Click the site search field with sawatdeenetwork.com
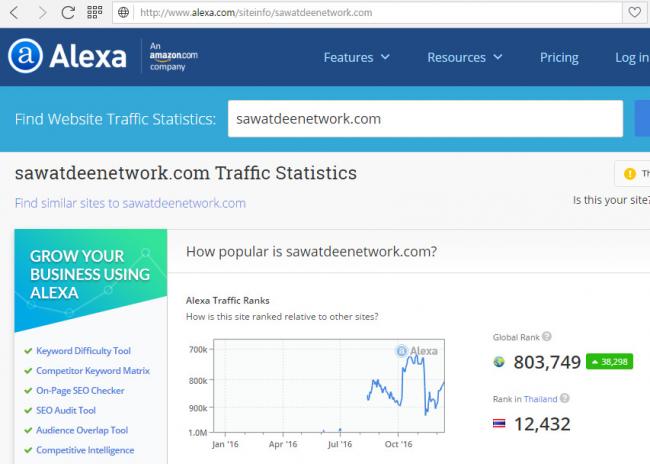 [x=425, y=119]
